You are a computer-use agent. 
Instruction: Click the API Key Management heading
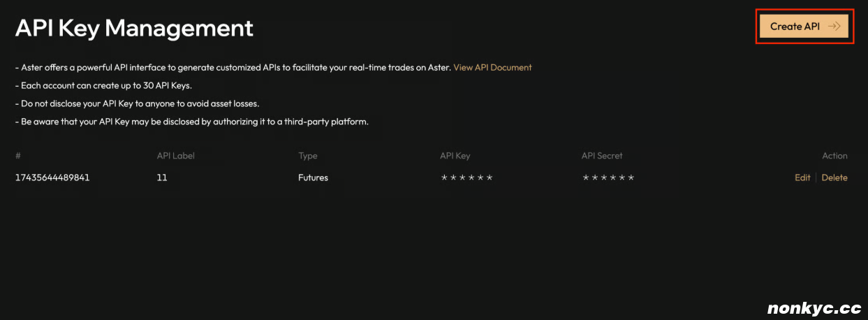(x=134, y=28)
